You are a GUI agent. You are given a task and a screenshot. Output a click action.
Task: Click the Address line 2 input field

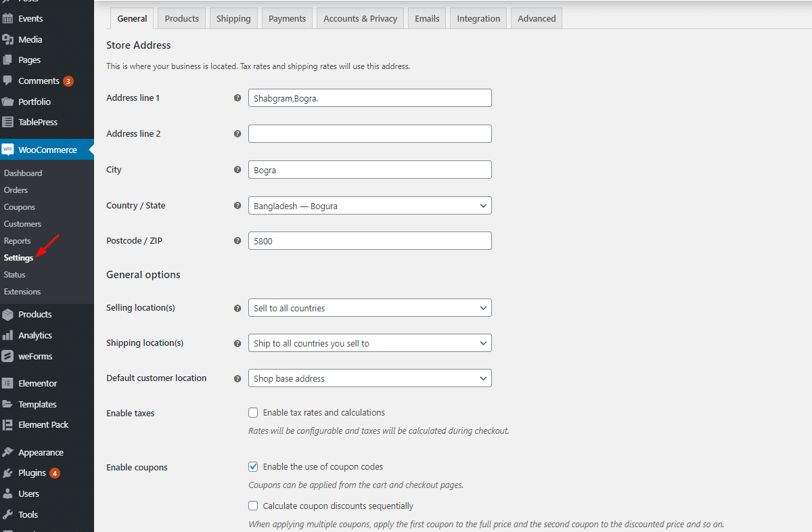click(x=369, y=134)
